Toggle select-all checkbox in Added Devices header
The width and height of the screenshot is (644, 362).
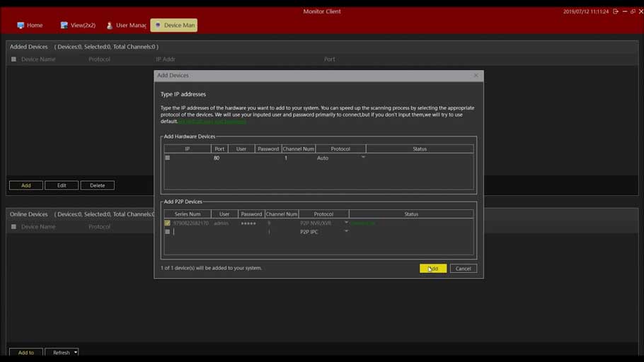coord(13,59)
